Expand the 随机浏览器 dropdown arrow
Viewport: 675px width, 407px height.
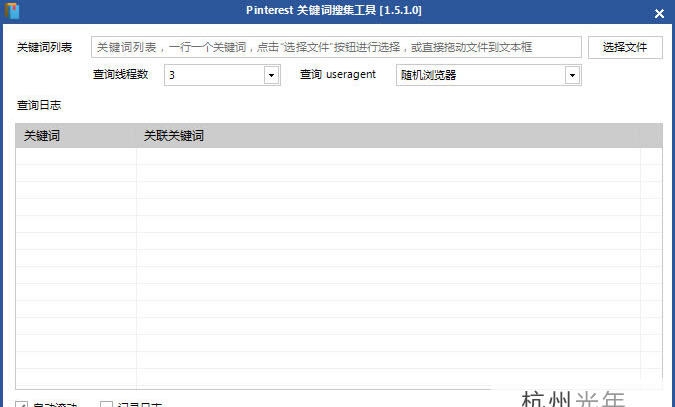[572, 75]
